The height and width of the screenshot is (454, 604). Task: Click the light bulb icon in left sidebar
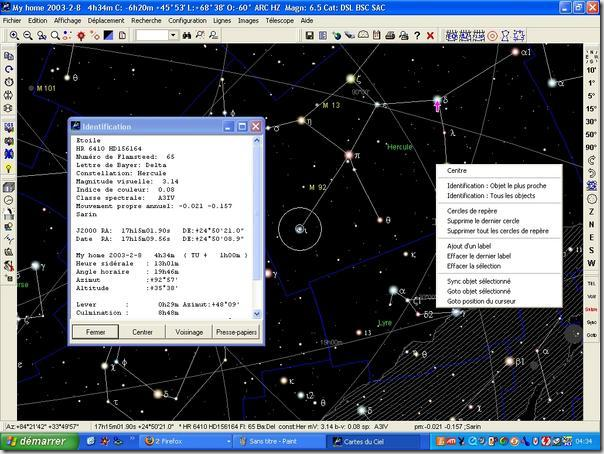click(8, 168)
